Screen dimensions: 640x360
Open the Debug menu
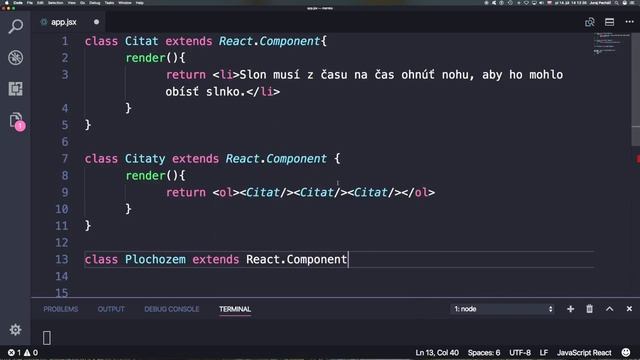coord(95,3)
